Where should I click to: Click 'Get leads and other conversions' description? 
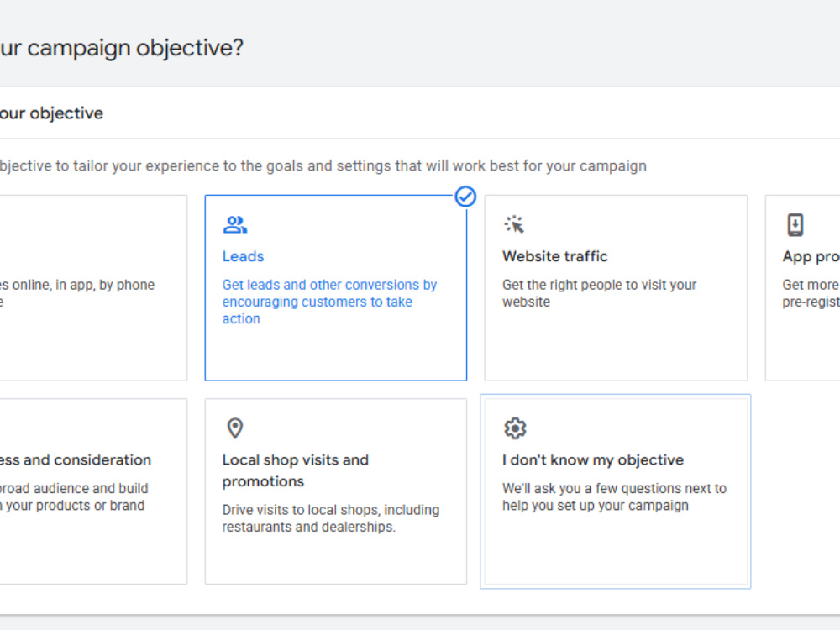tap(329, 302)
